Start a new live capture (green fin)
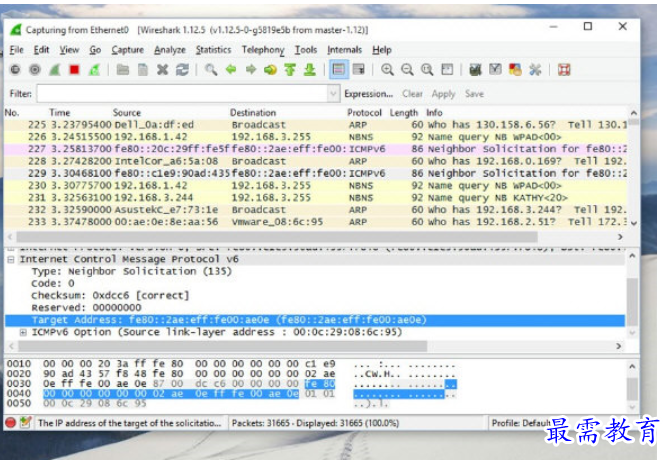The height and width of the screenshot is (462, 668). (x=55, y=69)
